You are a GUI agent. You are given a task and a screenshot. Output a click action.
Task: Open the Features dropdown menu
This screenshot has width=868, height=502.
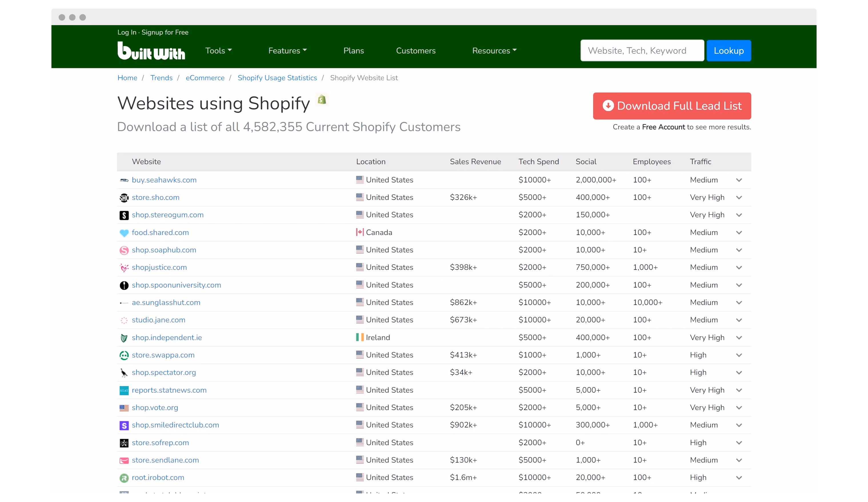(287, 51)
